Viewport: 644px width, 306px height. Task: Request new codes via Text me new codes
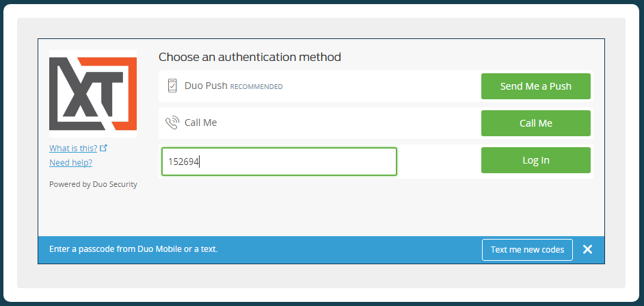click(527, 250)
